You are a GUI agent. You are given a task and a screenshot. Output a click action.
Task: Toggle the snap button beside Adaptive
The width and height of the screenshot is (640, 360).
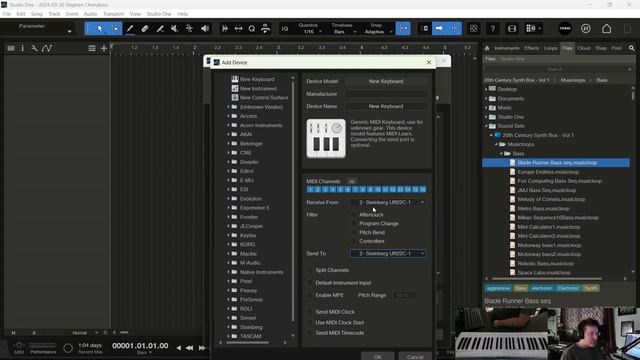click(x=403, y=29)
